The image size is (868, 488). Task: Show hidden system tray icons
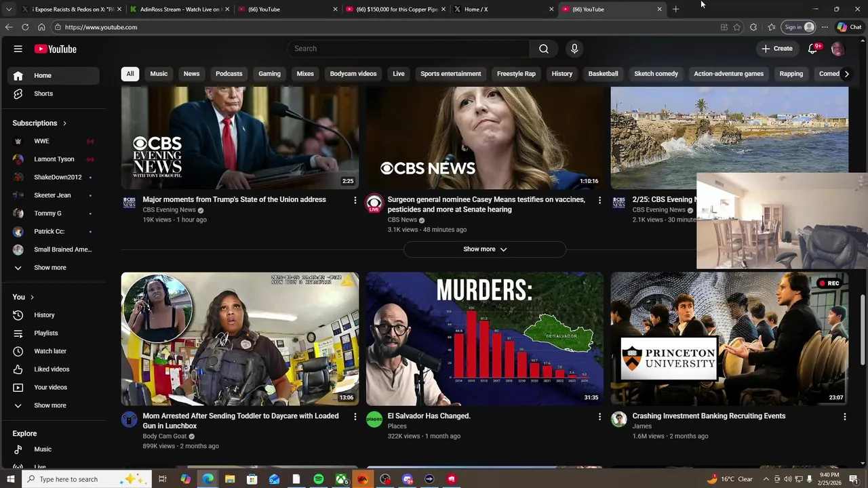coord(766,479)
